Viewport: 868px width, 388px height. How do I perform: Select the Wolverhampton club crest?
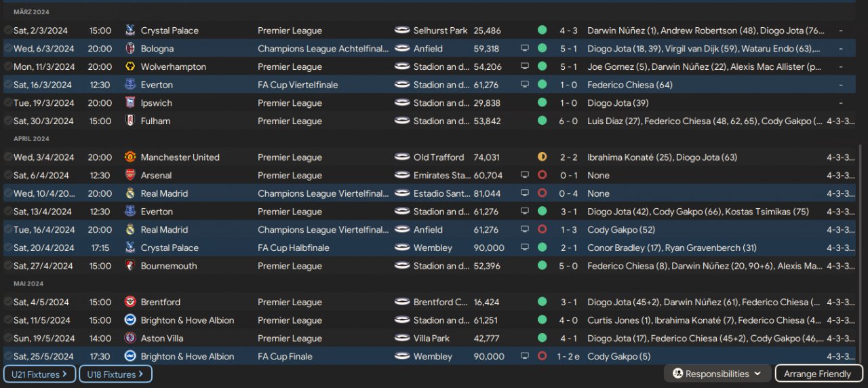pos(130,67)
